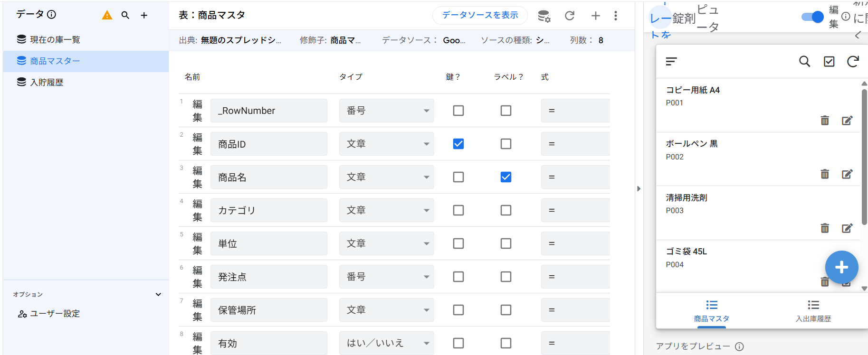
Task: Search data tables with magnifier icon
Action: 125,15
